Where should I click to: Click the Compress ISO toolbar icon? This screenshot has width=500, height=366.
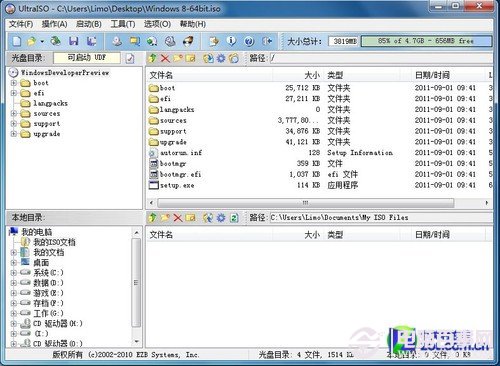[x=135, y=41]
